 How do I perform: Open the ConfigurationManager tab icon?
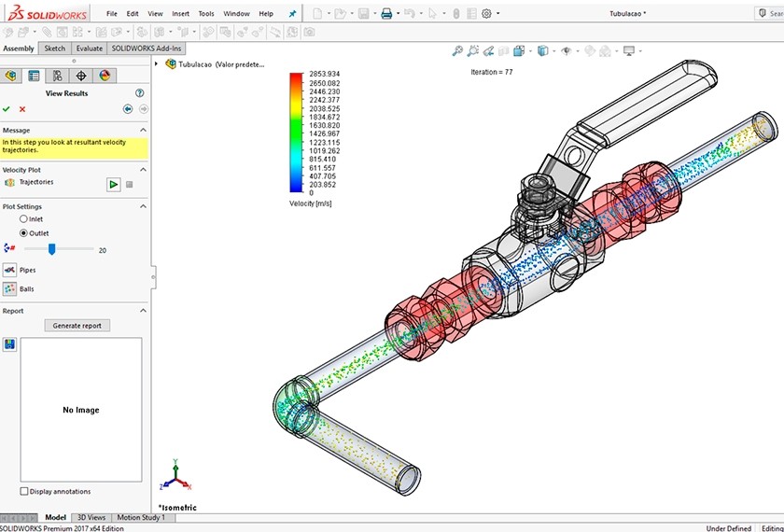point(57,77)
